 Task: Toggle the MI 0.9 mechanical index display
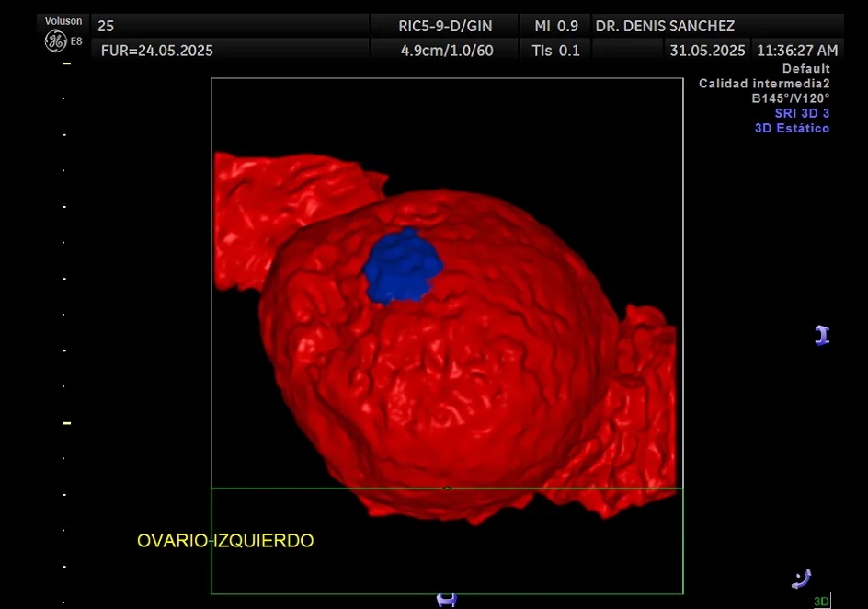(555, 26)
